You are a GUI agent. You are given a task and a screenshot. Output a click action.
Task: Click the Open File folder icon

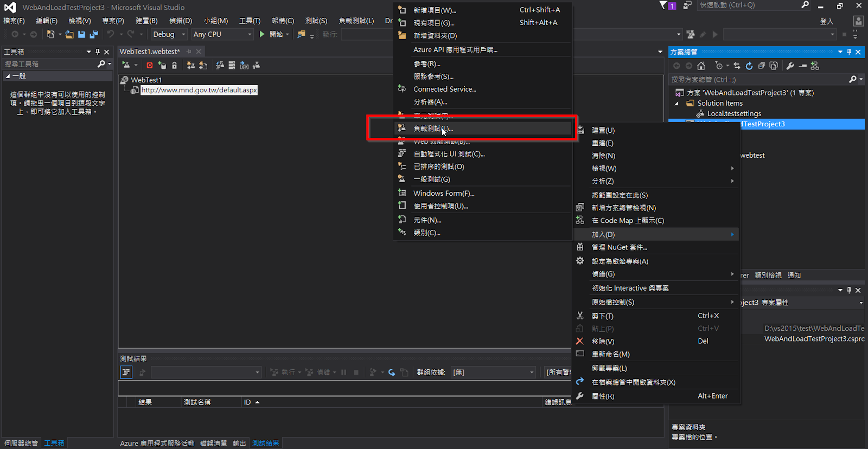[69, 34]
